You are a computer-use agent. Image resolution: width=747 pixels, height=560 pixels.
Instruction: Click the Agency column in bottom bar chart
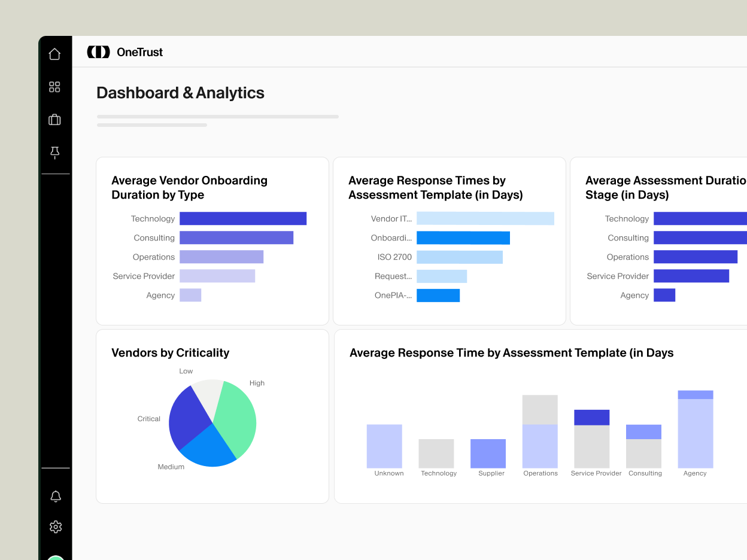pyautogui.click(x=695, y=428)
